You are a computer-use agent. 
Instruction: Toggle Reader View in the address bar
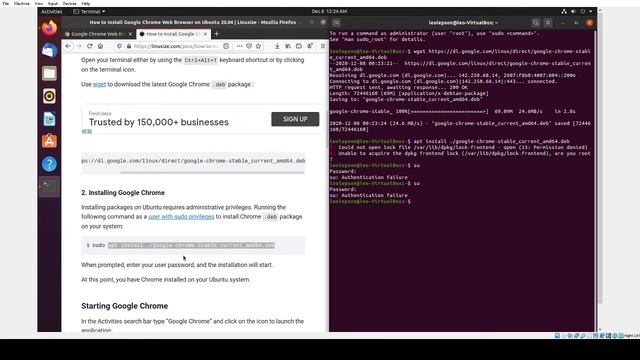(226, 46)
